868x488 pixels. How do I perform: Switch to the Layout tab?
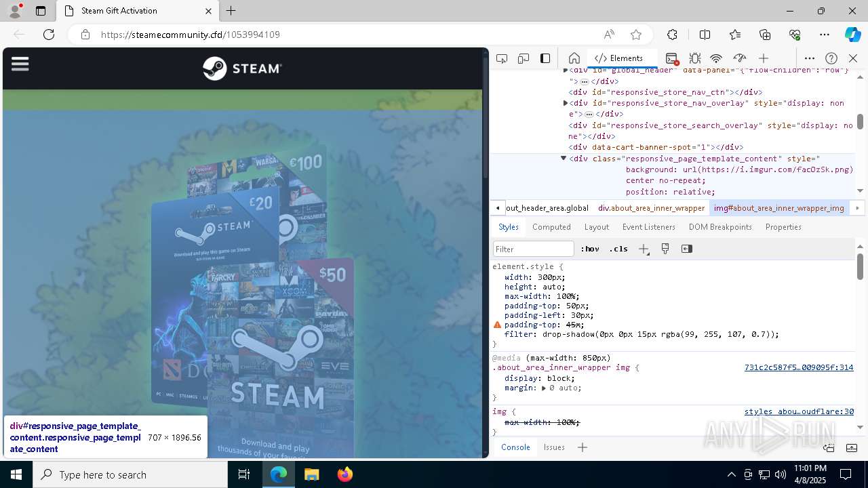click(x=597, y=227)
